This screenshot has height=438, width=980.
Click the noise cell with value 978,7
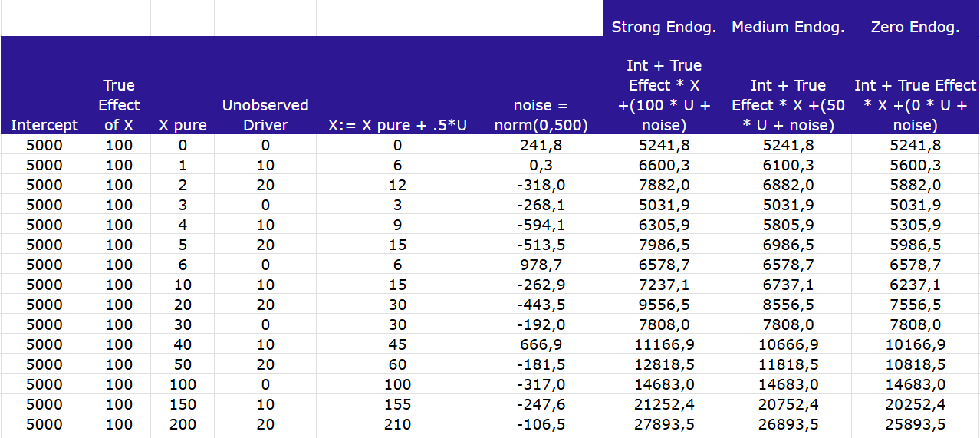click(541, 265)
